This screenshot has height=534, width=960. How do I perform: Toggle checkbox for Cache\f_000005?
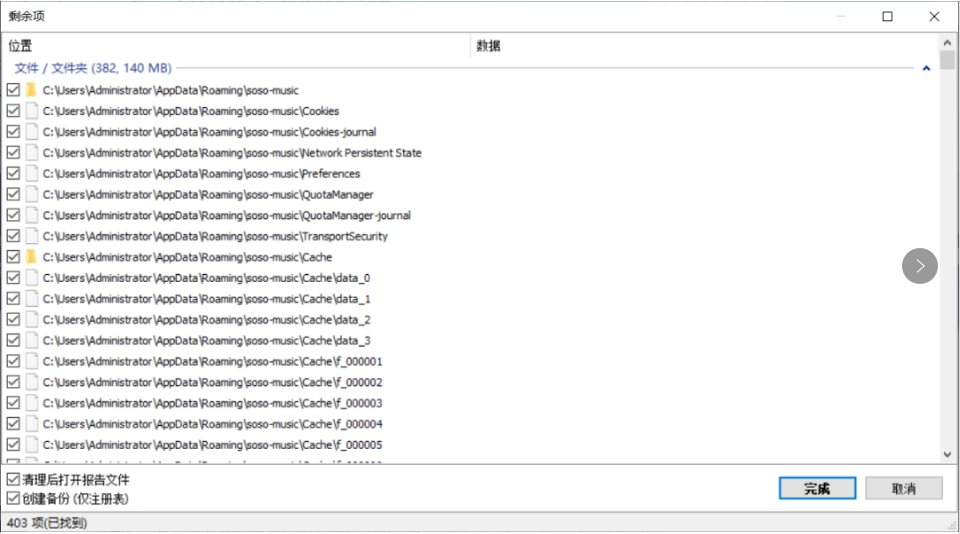(13, 444)
